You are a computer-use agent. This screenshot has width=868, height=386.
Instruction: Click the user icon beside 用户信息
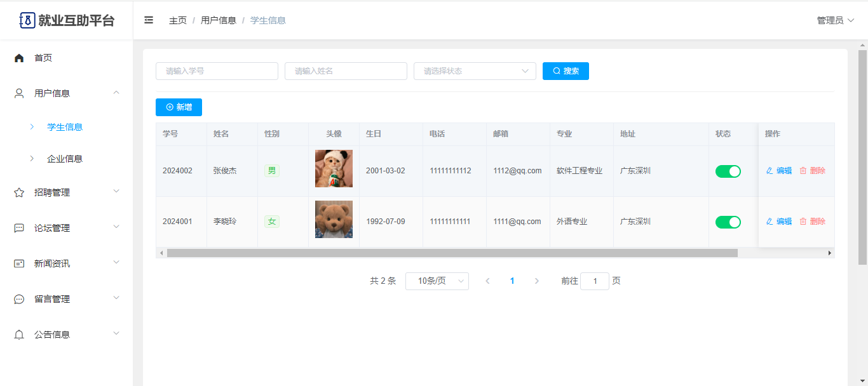tap(19, 93)
